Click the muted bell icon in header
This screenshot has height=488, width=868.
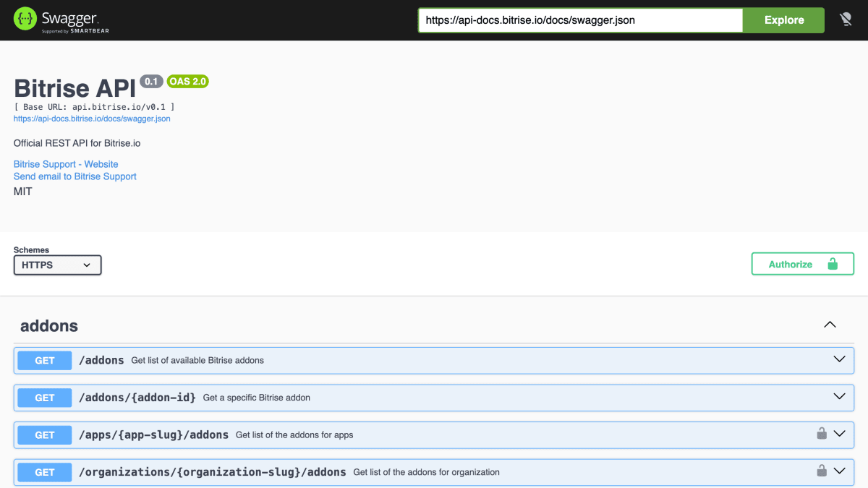[x=846, y=20]
